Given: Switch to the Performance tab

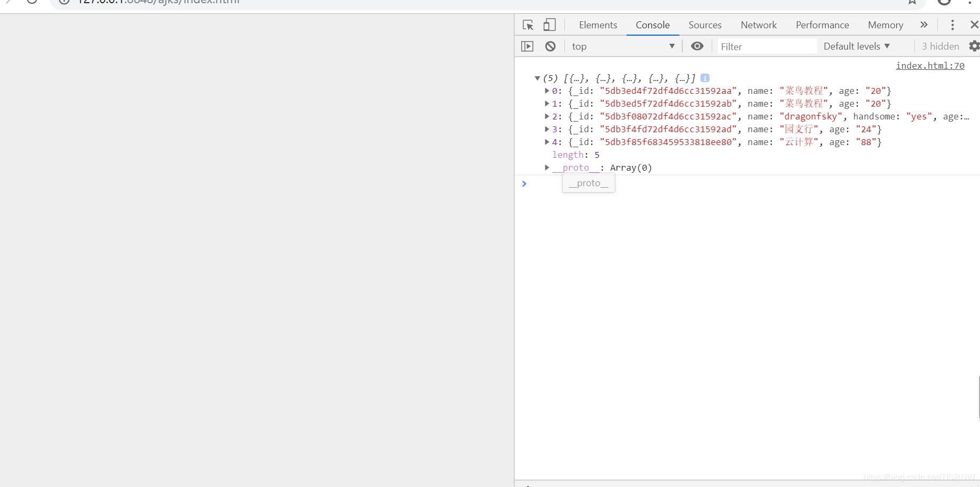Looking at the screenshot, I should coord(822,25).
